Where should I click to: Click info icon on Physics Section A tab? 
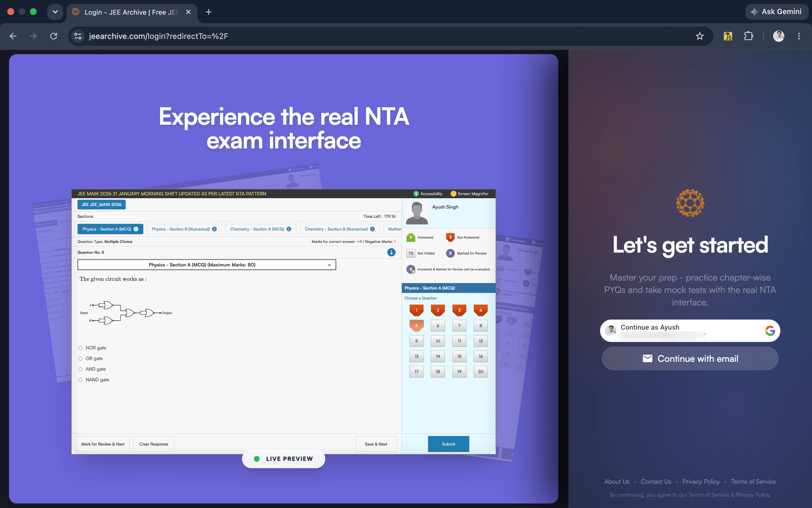pyautogui.click(x=136, y=229)
